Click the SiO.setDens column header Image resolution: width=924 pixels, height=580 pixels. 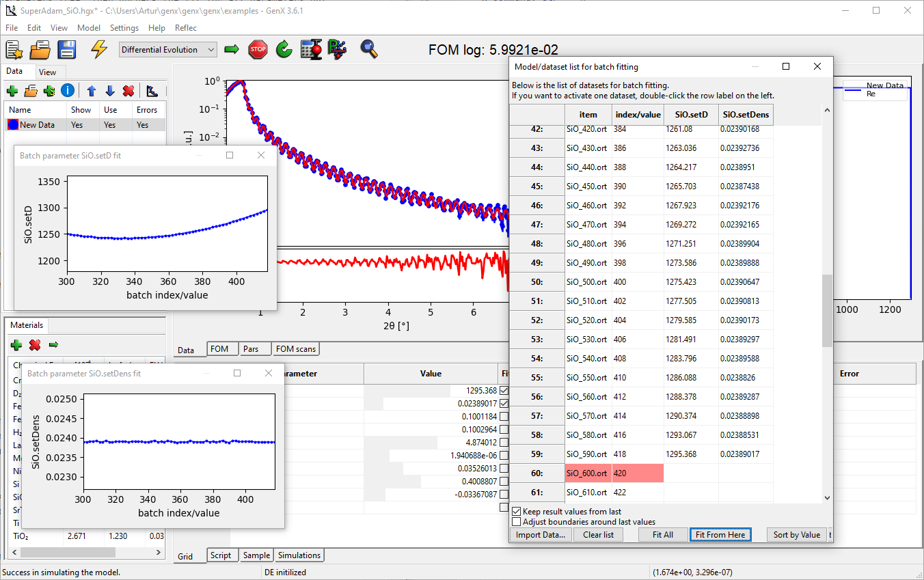pyautogui.click(x=746, y=115)
